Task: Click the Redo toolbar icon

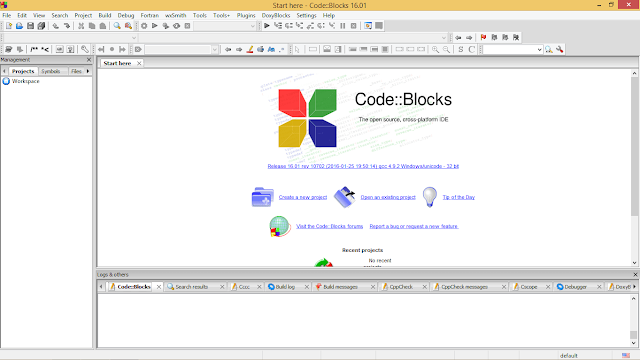Action: click(x=67, y=26)
